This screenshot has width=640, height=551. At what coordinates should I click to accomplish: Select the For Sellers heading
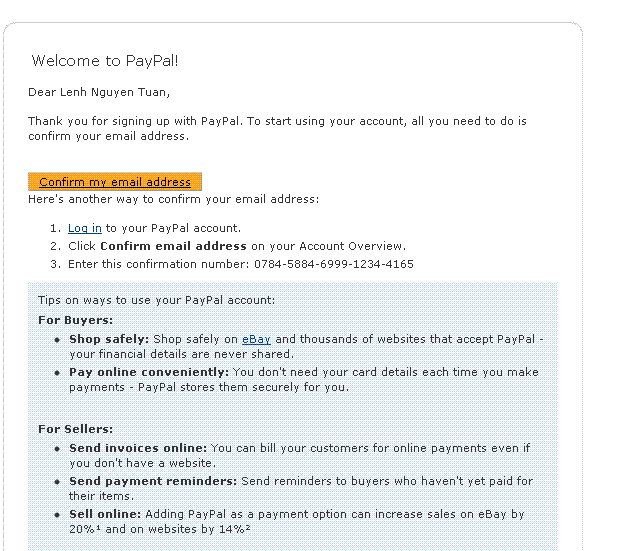tap(76, 429)
